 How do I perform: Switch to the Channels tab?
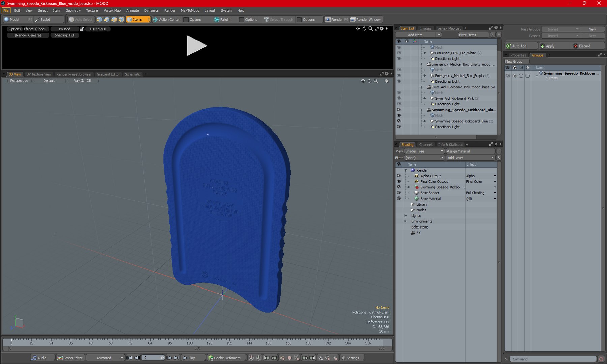[x=426, y=145]
